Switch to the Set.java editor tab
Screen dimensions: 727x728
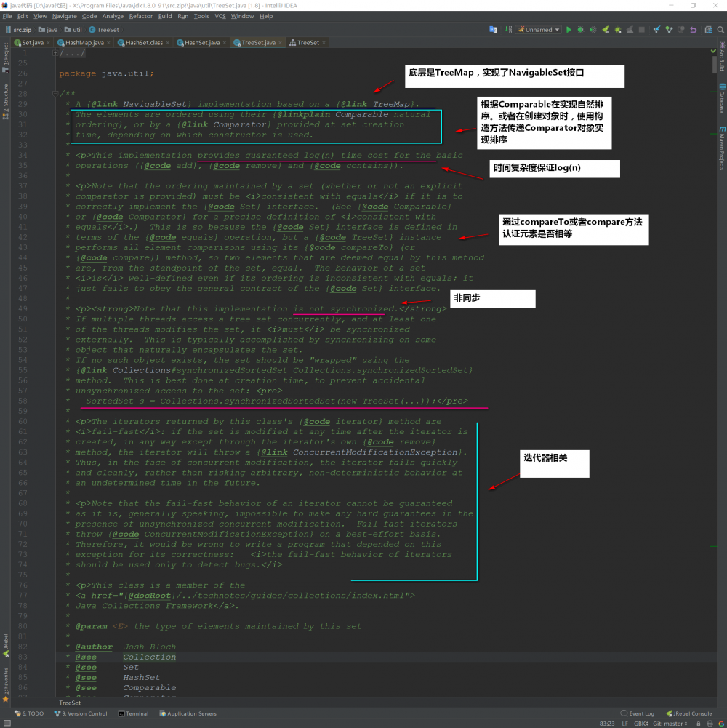point(33,43)
